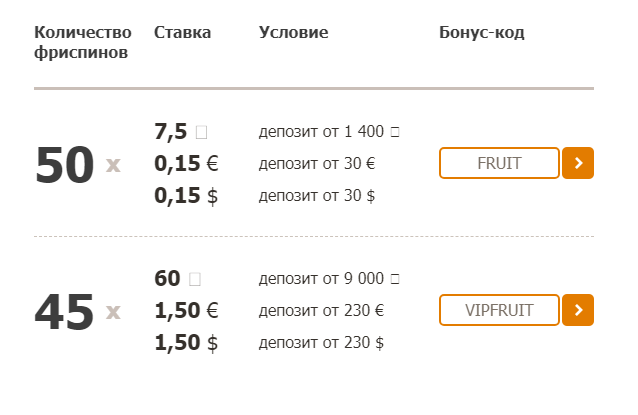Screen dimensions: 638x415
Task: Click the 7,5 stake value
Action: point(181,131)
